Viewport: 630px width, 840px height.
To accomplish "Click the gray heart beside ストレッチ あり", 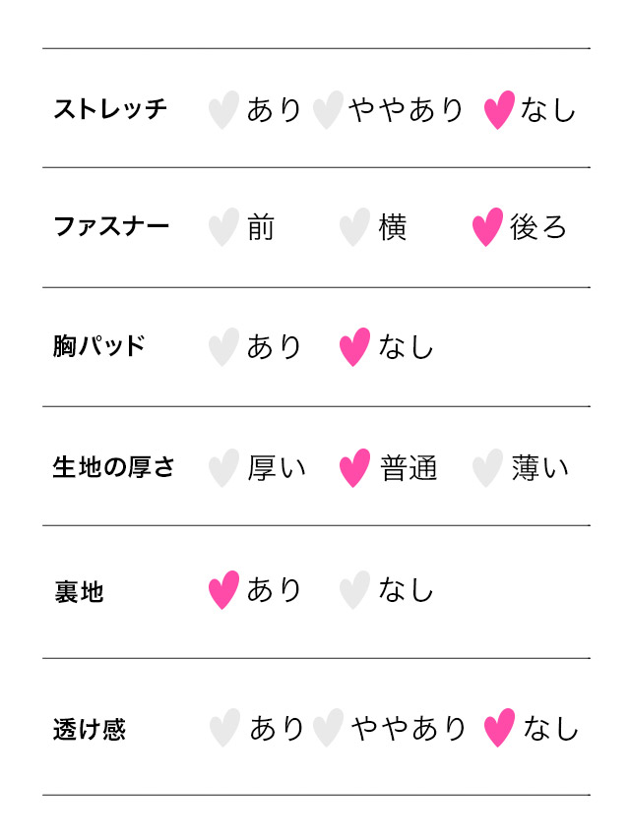I will 223,109.
